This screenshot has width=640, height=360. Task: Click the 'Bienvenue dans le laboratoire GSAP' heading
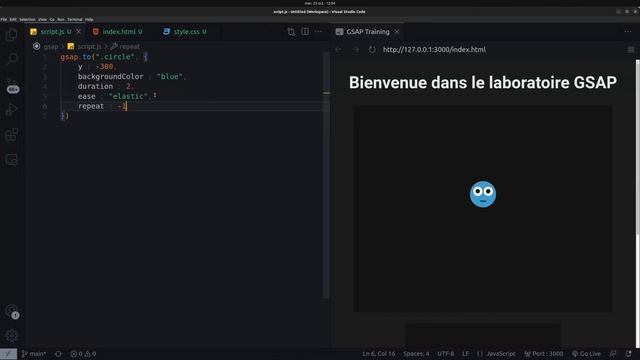coord(482,82)
